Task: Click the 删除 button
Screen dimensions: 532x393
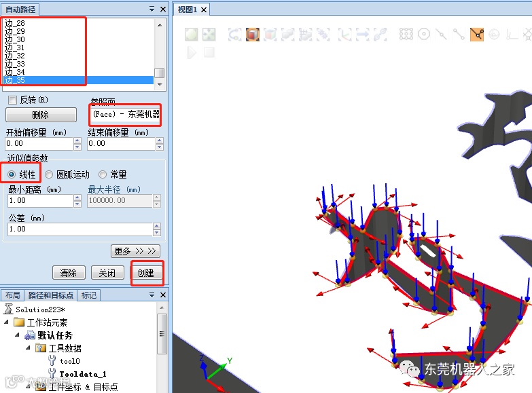Action: click(41, 115)
